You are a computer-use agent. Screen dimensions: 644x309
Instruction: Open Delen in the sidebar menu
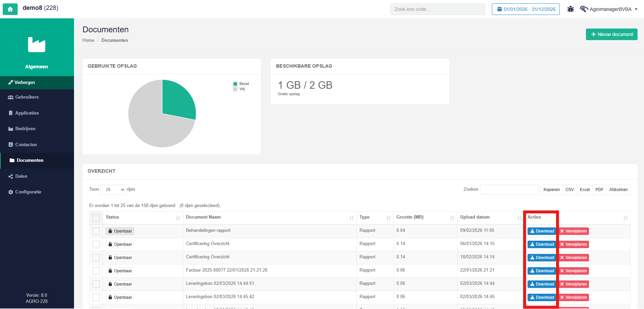click(x=37, y=176)
